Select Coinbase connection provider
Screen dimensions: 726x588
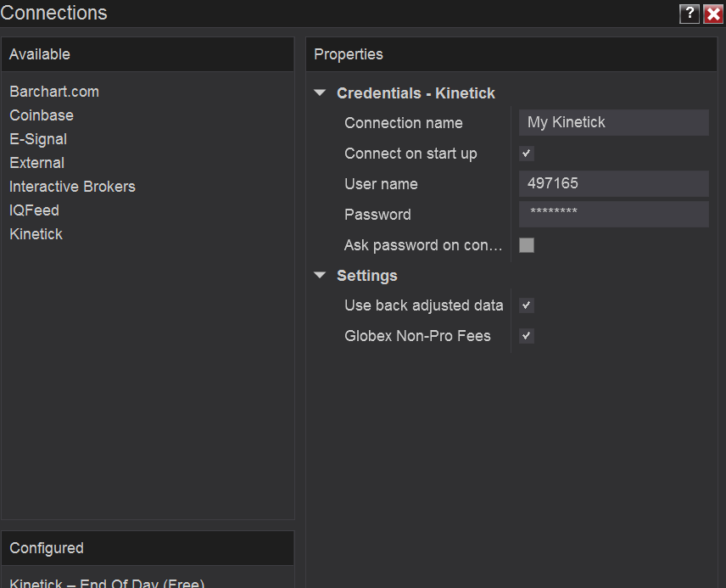42,115
